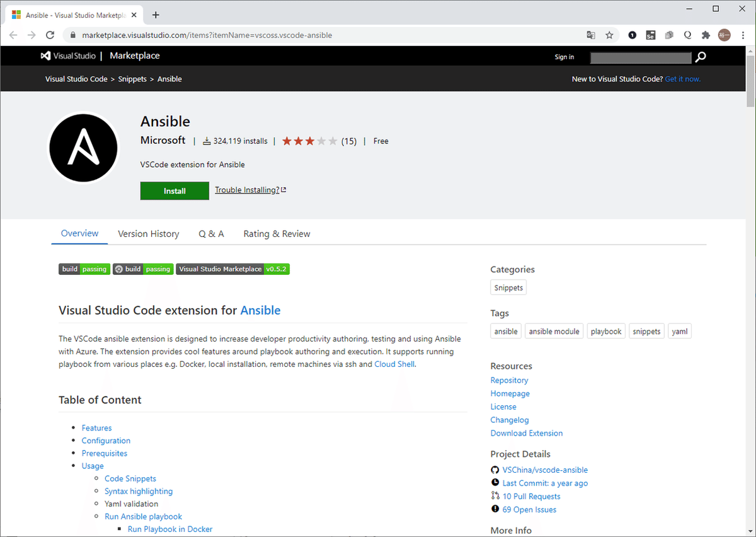Jump to Usage section
756x537 pixels.
tap(93, 466)
